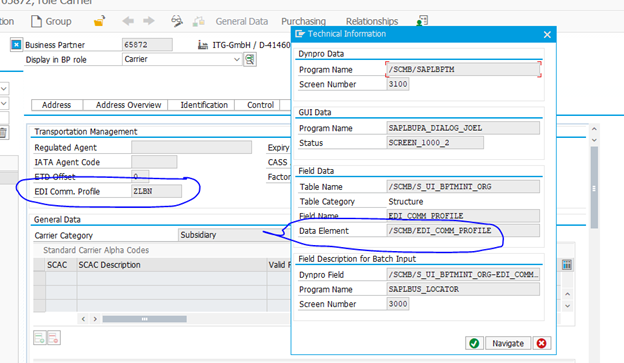Cancel Technical Information with red X button
624x363 pixels.
tap(542, 343)
